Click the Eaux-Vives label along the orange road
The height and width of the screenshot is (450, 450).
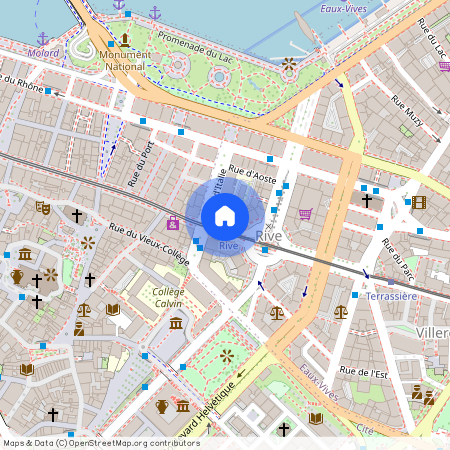[319, 382]
